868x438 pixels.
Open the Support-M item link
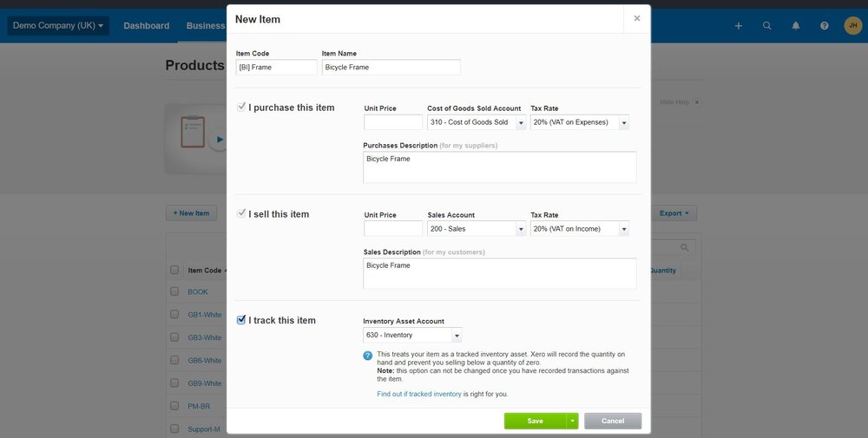tap(204, 429)
